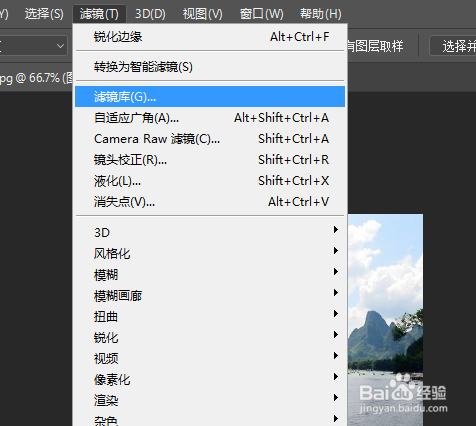The width and height of the screenshot is (476, 426).
Task: Open 镜头校正(R)... dialog
Action: 210,160
